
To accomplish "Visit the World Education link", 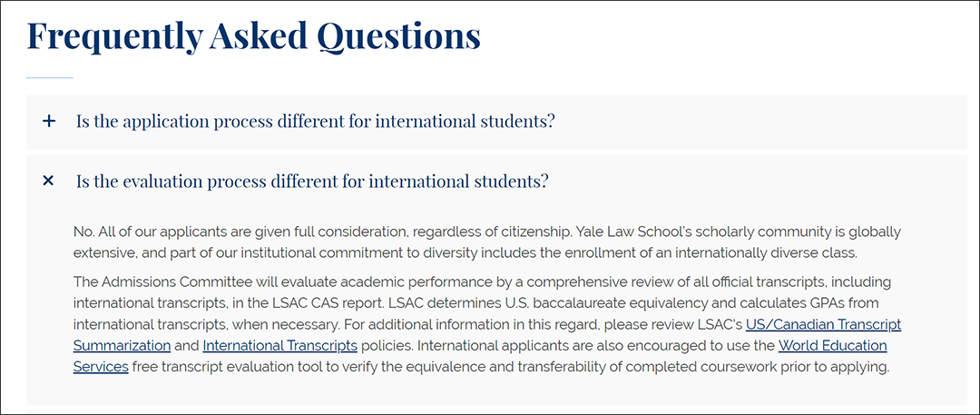I will coord(832,345).
